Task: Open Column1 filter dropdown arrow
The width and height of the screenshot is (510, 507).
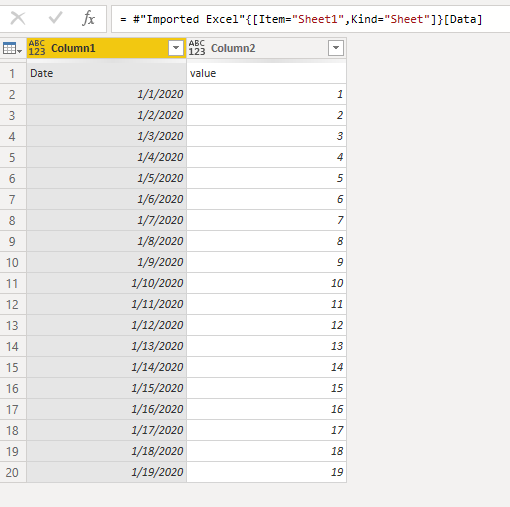Action: coord(176,48)
